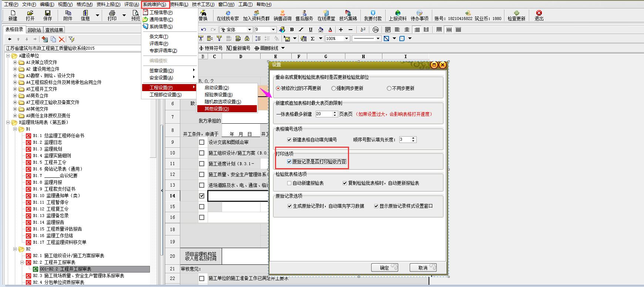Open 在线找专家 from the toolbar
Screen dimensions: 644x287
point(228,15)
